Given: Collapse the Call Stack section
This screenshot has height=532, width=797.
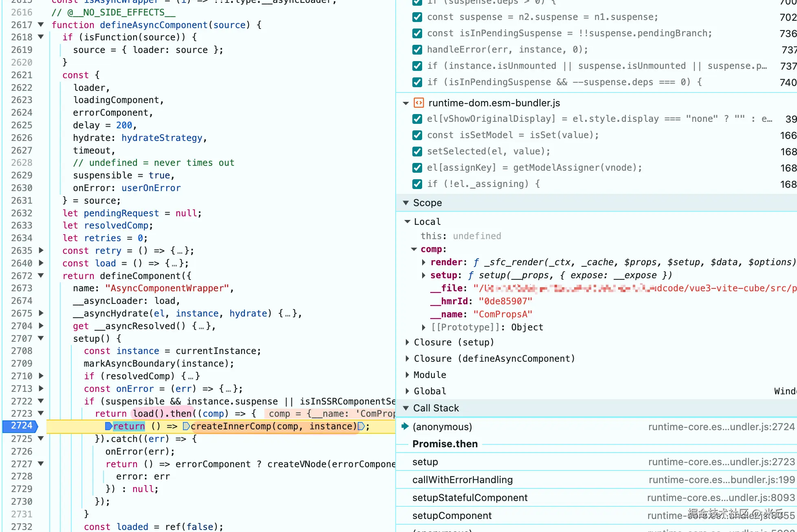Looking at the screenshot, I should [x=406, y=408].
